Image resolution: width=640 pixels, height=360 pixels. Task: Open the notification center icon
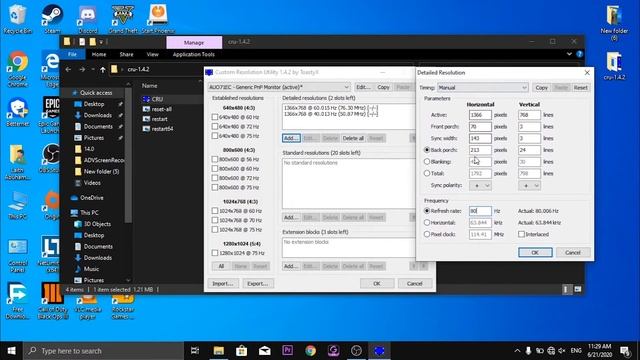(624, 351)
